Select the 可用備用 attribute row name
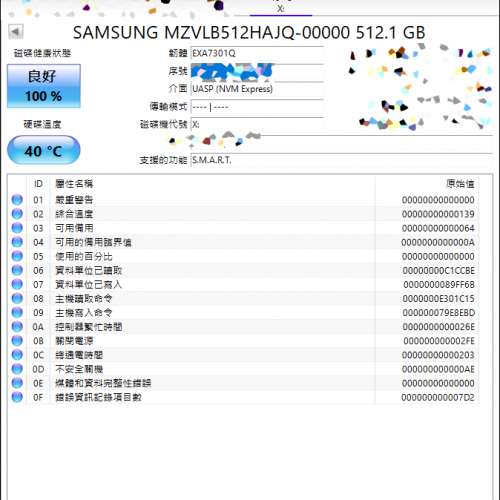 74,228
